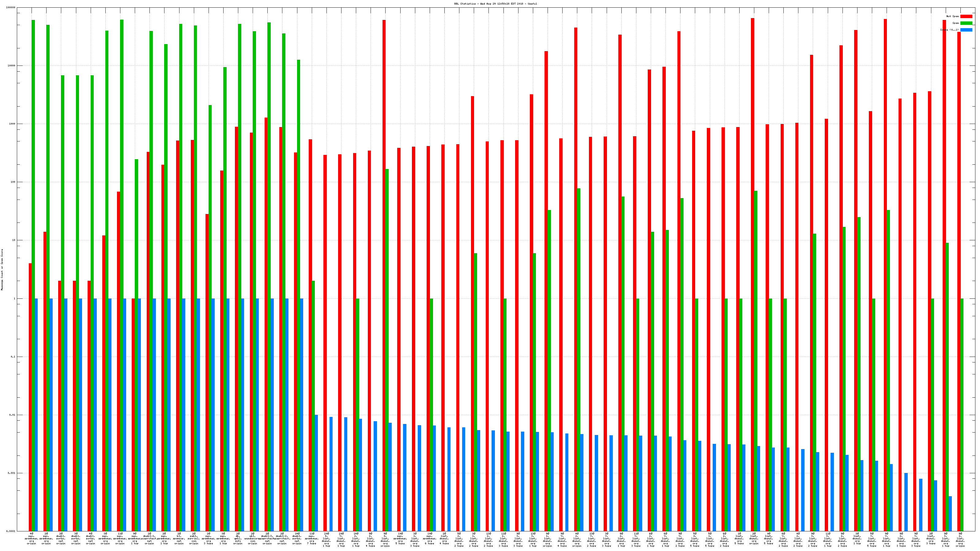Click the red Not Spam legend swatch

[x=966, y=16]
